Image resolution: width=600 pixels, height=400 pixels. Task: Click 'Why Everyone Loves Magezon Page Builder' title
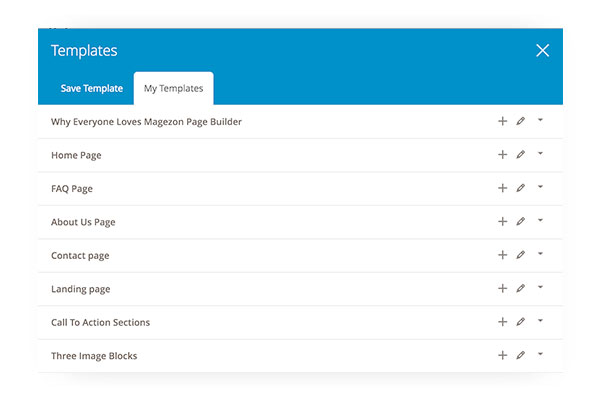pos(146,122)
